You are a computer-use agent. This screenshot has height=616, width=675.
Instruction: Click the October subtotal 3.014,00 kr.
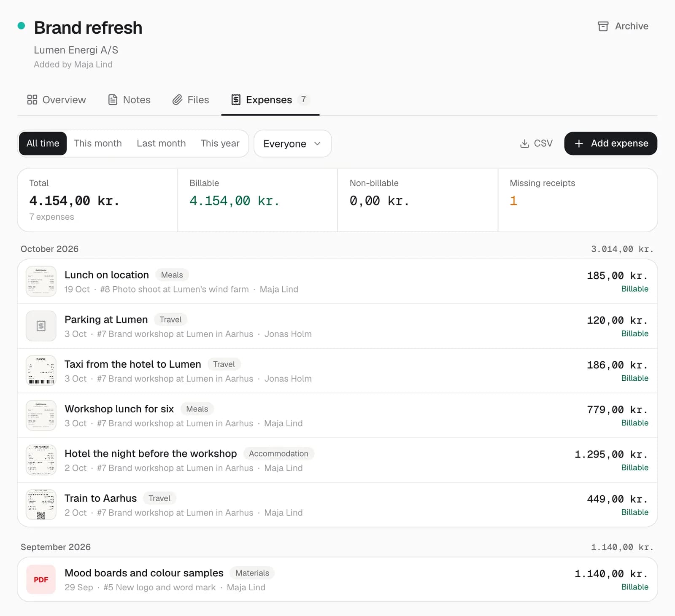[622, 249]
